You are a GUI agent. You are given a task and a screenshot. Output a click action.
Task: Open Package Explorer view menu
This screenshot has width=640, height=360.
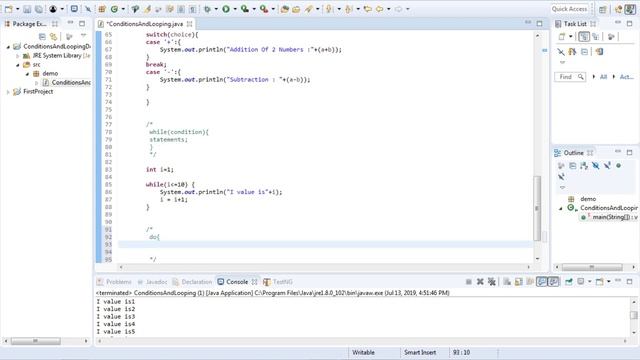coord(84,36)
